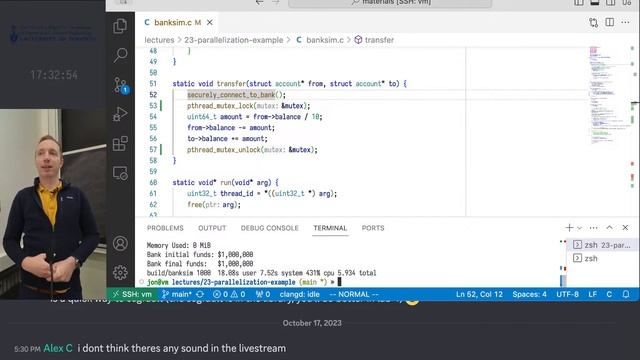Click the 'SSH: vm' remote status indicator
Image resolution: width=640 pixels, height=360 pixels.
132,294
